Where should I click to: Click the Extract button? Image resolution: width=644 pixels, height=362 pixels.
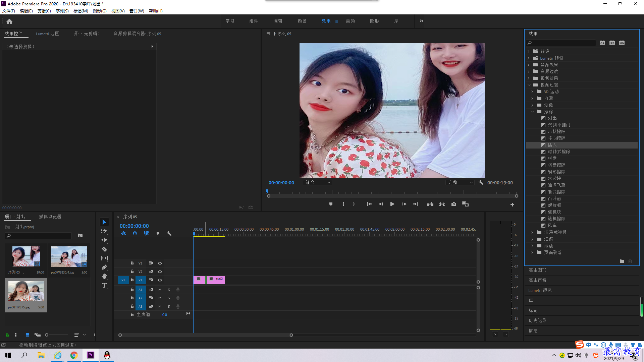pyautogui.click(x=442, y=204)
